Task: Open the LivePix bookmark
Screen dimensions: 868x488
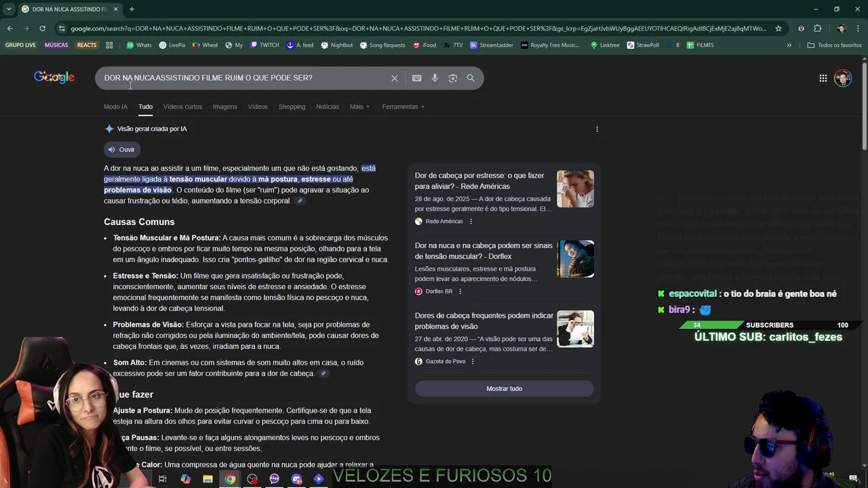Action: click(172, 45)
